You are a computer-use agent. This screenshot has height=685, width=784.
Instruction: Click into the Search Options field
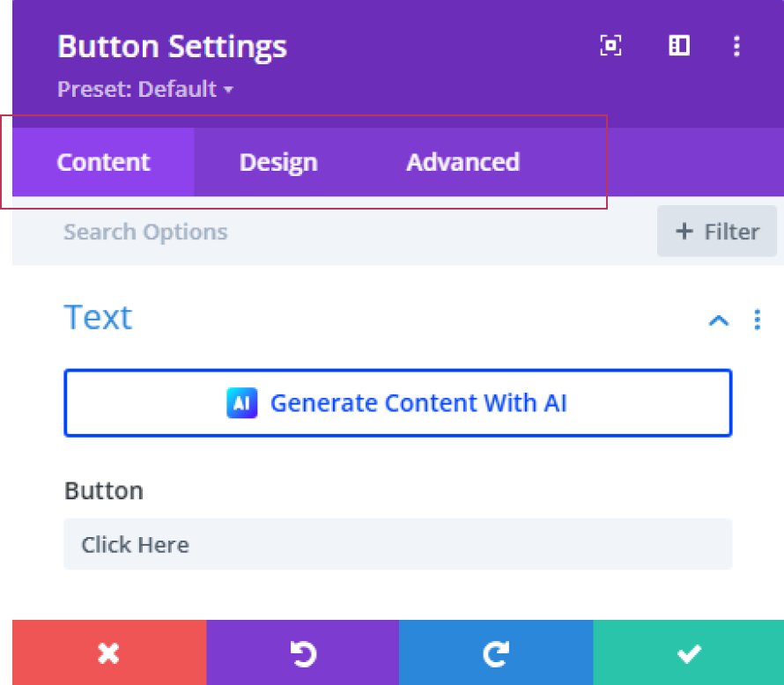335,232
